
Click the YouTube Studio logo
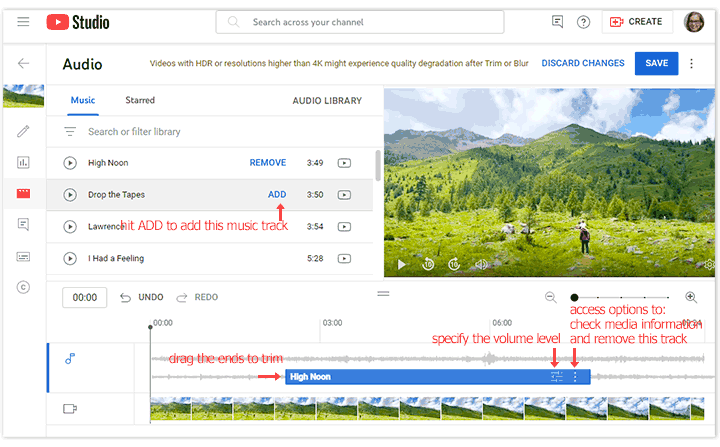(x=78, y=22)
